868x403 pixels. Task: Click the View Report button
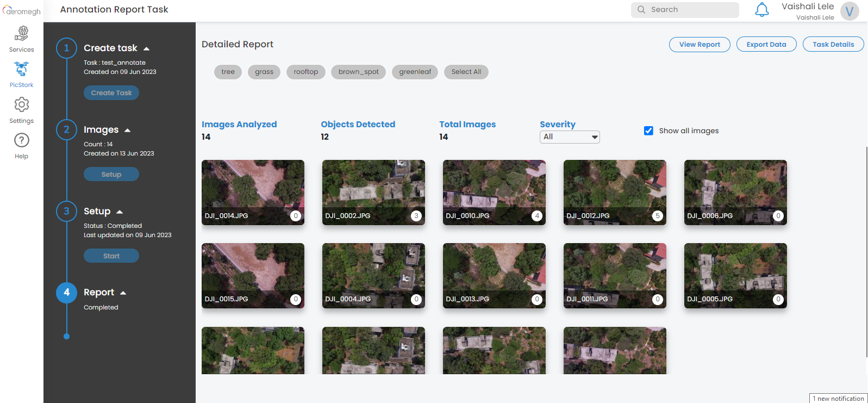click(x=699, y=45)
